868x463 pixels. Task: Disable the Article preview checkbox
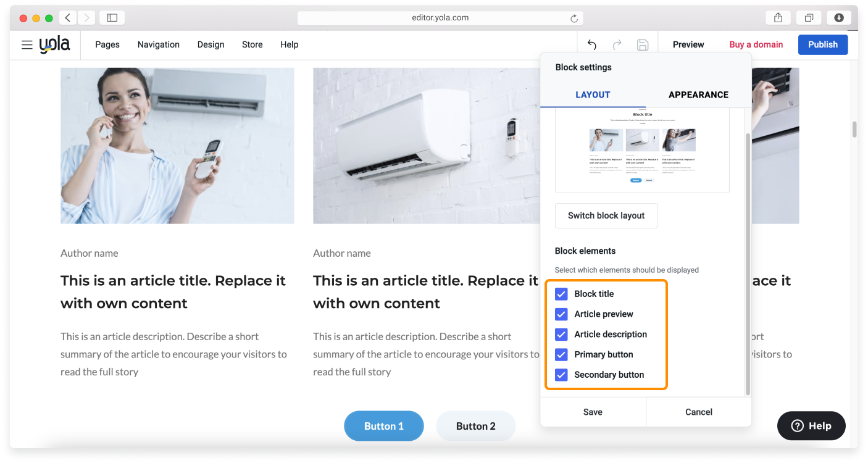coord(561,314)
